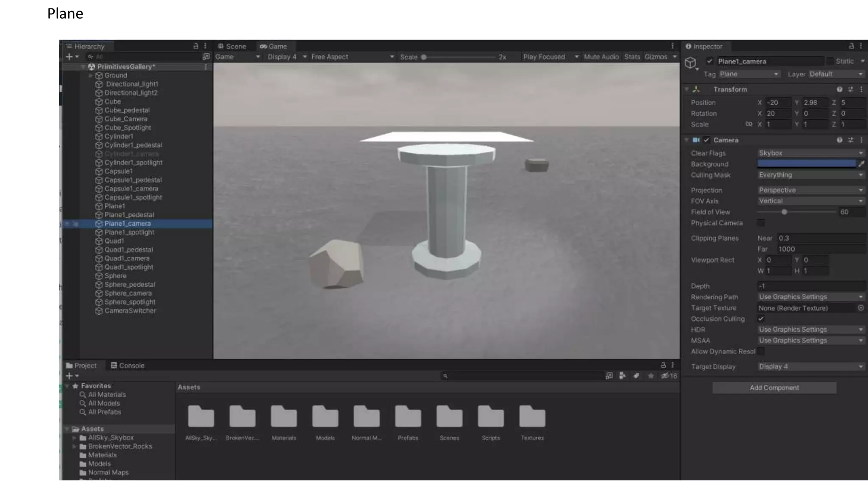This screenshot has height=488, width=868.
Task: Toggle the Plane1_camera active checkbox
Action: [710, 61]
